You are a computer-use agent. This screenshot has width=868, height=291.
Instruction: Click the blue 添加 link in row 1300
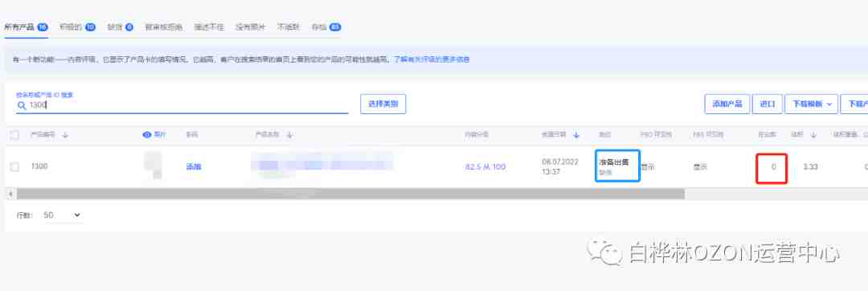(x=193, y=166)
